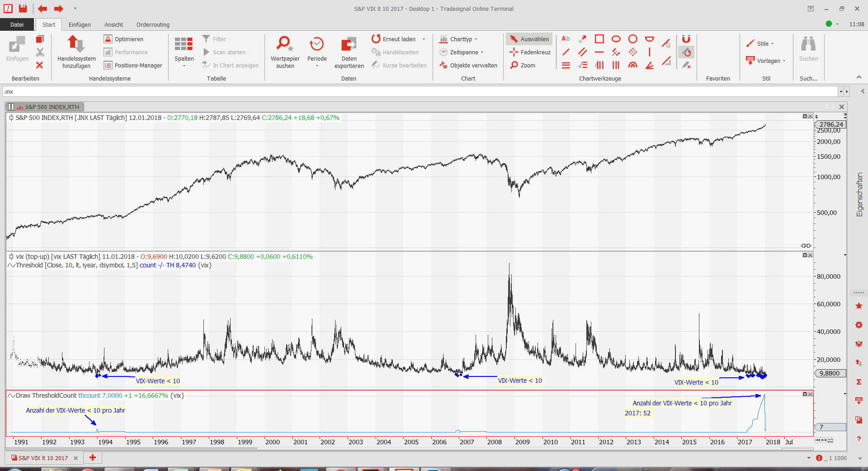Choose the horizontal line tool
868x471 pixels.
(x=599, y=52)
